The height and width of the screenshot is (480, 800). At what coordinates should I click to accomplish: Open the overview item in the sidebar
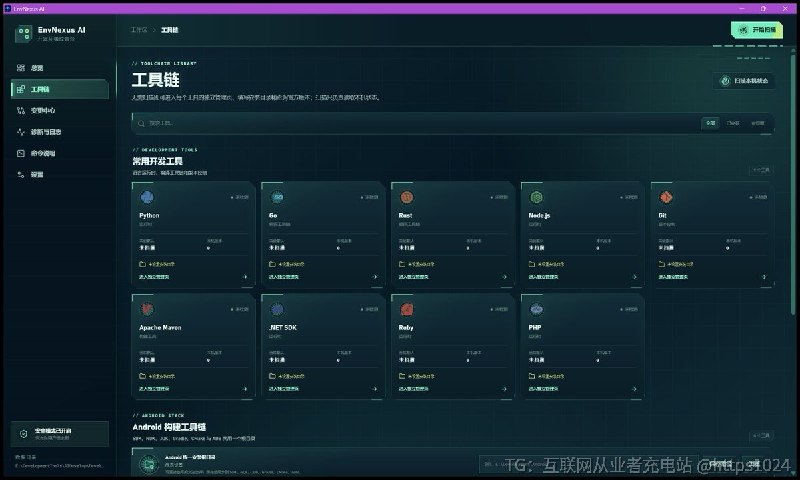pos(60,68)
